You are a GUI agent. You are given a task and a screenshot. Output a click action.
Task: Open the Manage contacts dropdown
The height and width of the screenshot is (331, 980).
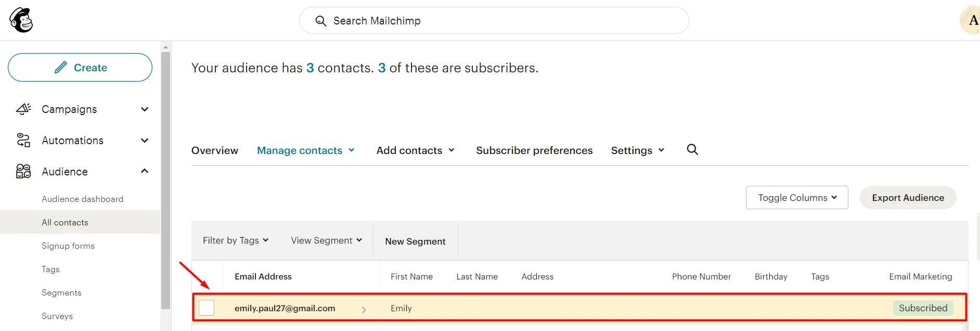click(x=306, y=150)
